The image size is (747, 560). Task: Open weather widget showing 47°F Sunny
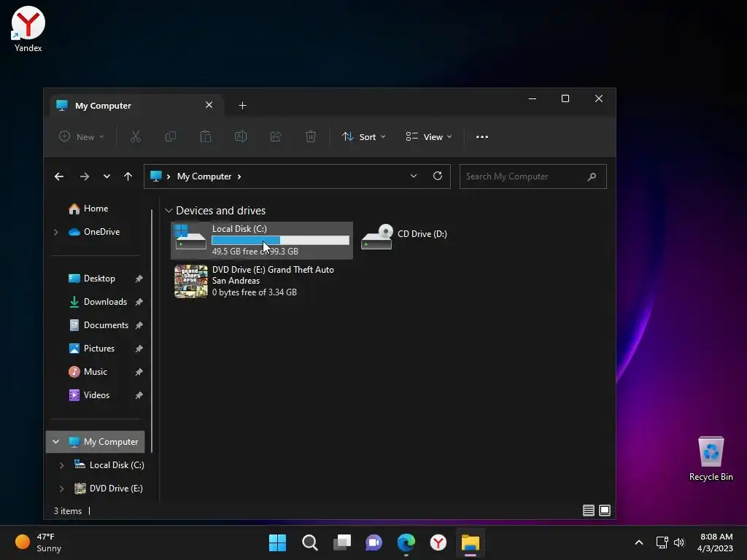39,542
